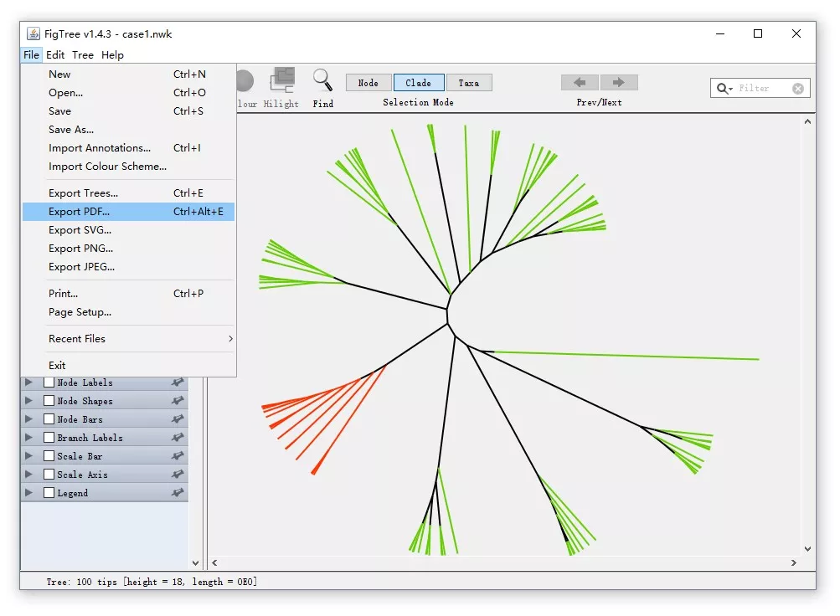This screenshot has height=616, width=840.
Task: Click pin icon on Scale Axis row
Action: (178, 475)
